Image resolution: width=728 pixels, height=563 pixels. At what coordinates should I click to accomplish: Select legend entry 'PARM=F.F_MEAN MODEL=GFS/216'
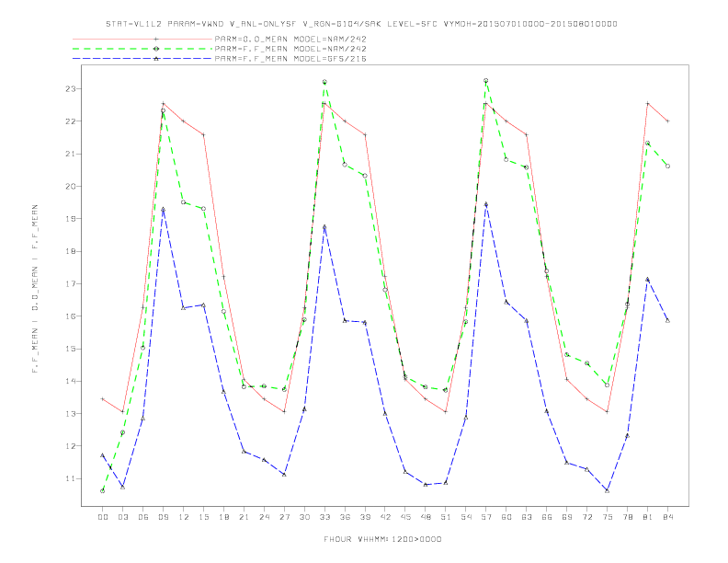point(290,59)
